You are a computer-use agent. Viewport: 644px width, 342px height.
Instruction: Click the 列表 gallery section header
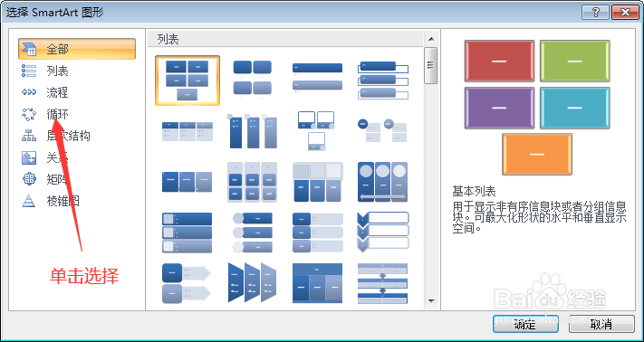click(x=285, y=40)
